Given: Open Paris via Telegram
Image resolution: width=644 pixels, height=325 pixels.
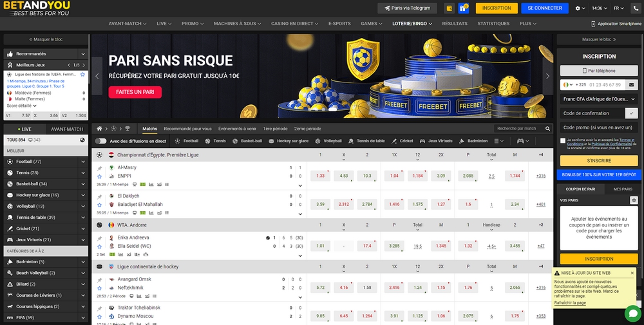Looking at the screenshot, I should 408,8.
